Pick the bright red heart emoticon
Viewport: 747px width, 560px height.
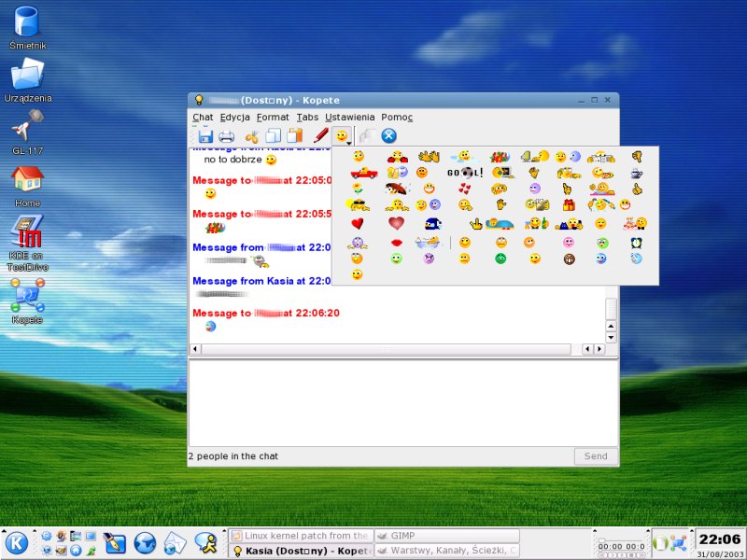point(358,223)
